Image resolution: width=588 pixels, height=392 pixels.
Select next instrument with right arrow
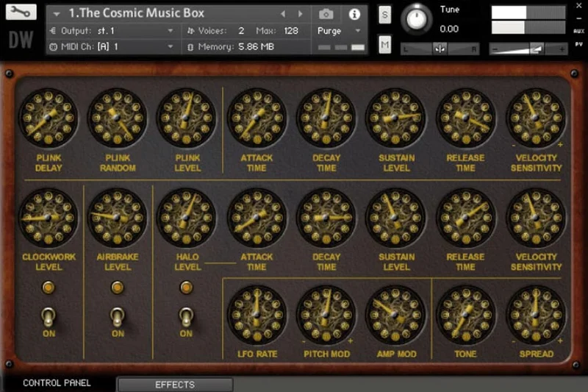[x=300, y=14]
